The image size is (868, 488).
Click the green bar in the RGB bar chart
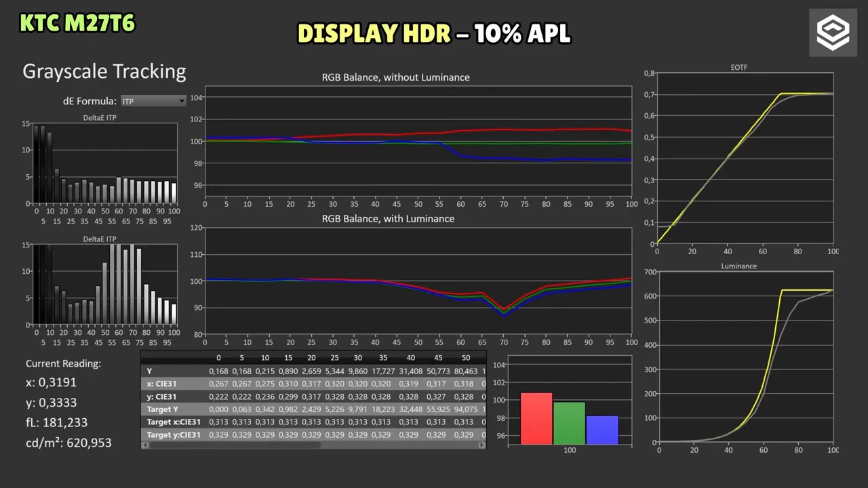pos(570,423)
